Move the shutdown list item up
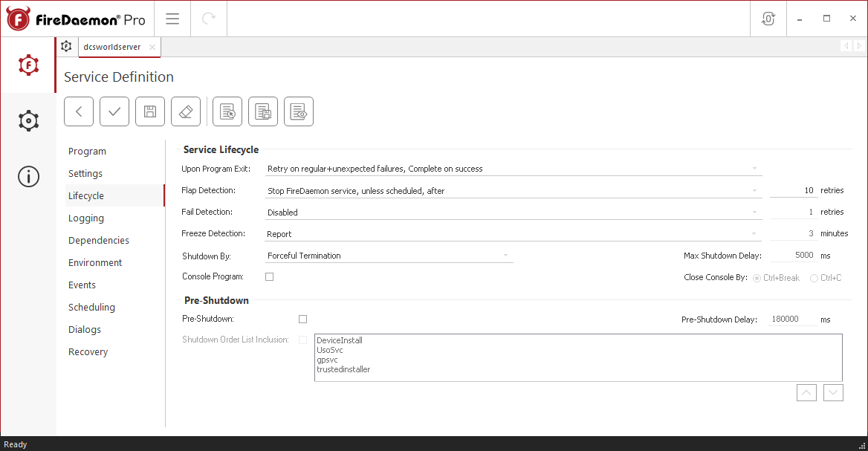 (x=806, y=393)
